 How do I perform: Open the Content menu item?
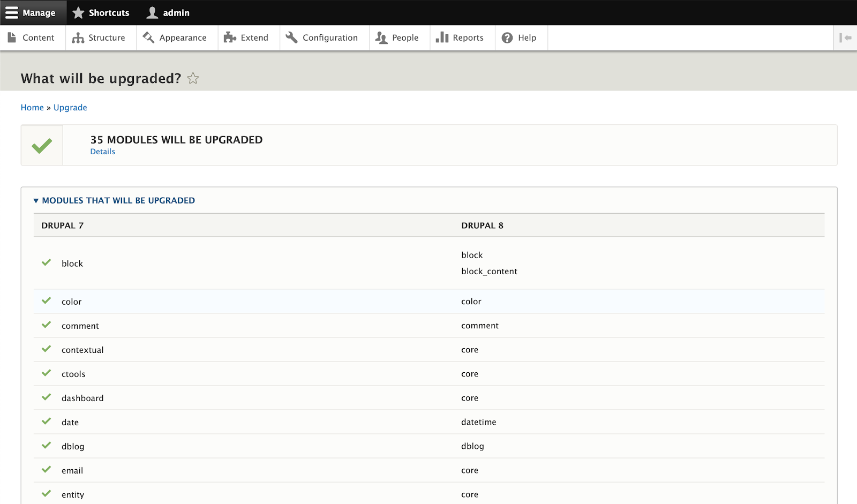click(x=33, y=38)
